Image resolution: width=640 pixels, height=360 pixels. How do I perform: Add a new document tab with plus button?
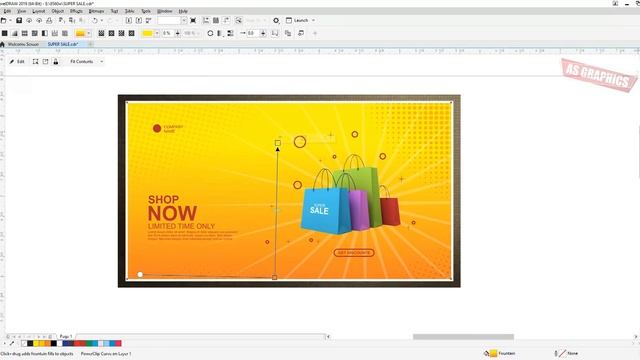(x=91, y=44)
